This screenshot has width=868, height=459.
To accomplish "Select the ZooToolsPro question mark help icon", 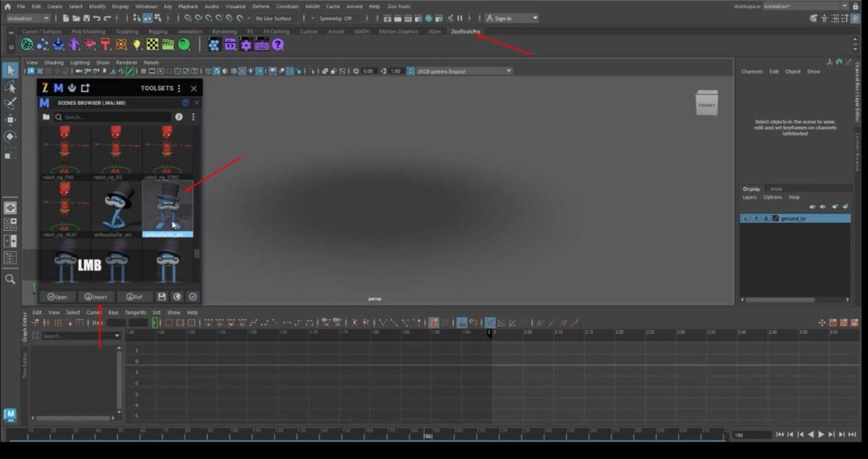I will click(x=278, y=44).
